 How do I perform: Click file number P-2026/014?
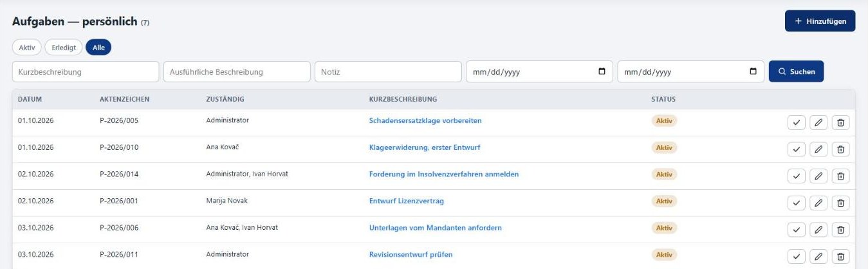tap(119, 174)
